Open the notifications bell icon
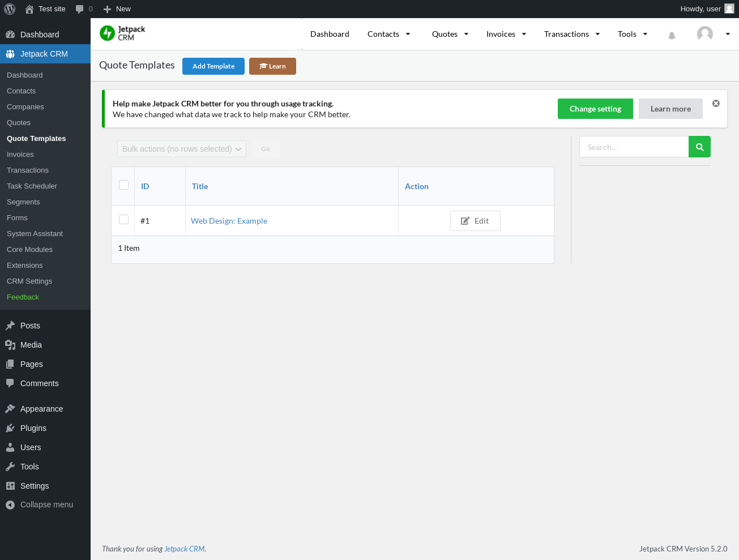The height and width of the screenshot is (560, 739). (672, 35)
